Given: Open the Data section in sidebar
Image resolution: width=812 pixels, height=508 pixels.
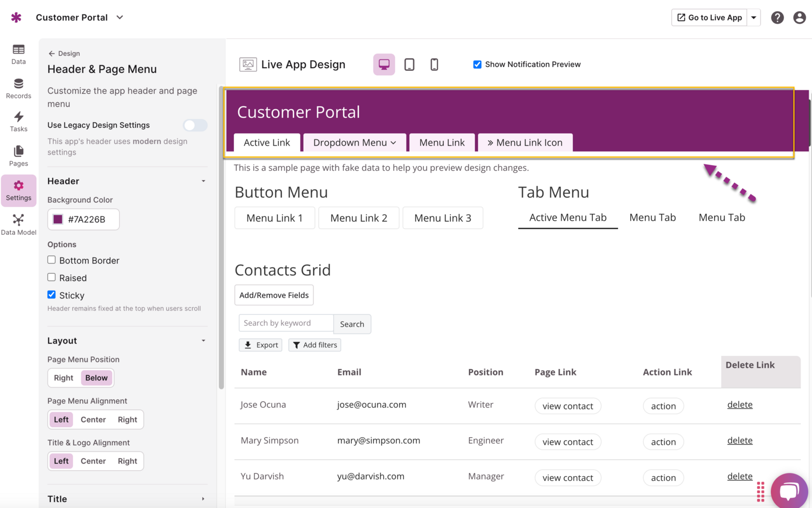Looking at the screenshot, I should tap(18, 54).
